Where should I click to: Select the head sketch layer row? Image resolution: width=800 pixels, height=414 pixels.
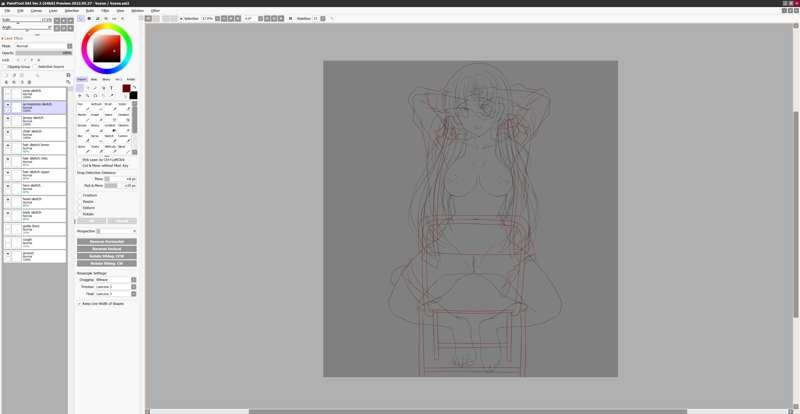point(34,203)
